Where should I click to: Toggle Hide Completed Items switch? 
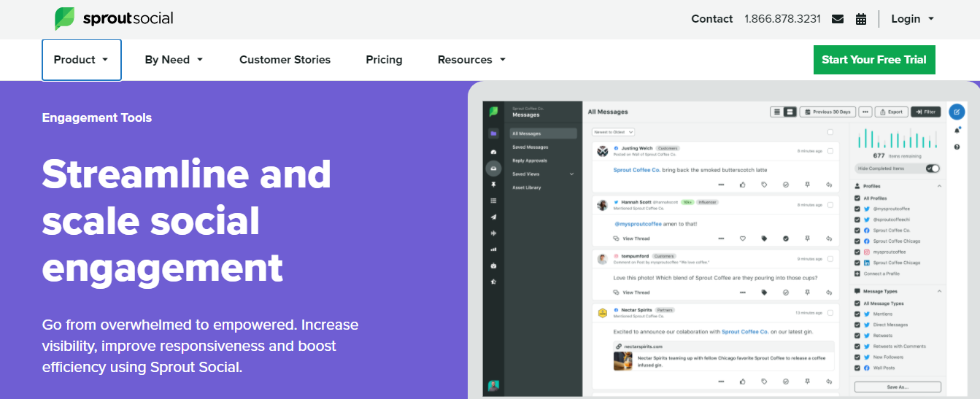click(x=933, y=168)
